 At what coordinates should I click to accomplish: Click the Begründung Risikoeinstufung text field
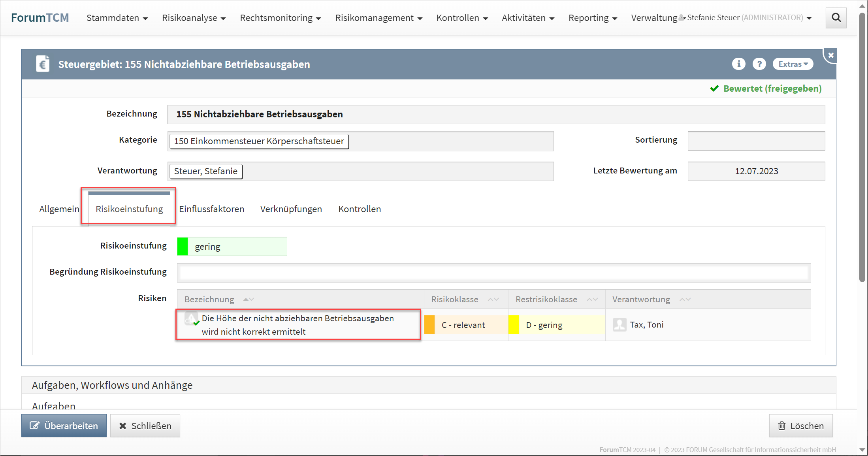point(493,273)
